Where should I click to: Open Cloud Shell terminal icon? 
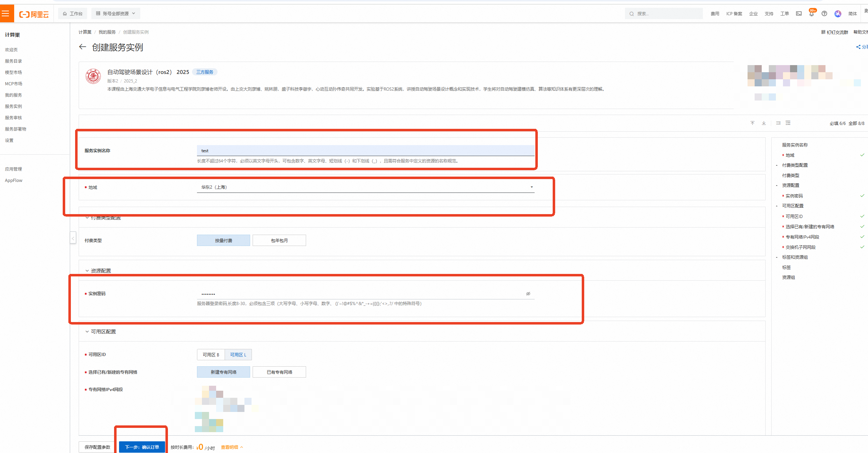coord(799,13)
